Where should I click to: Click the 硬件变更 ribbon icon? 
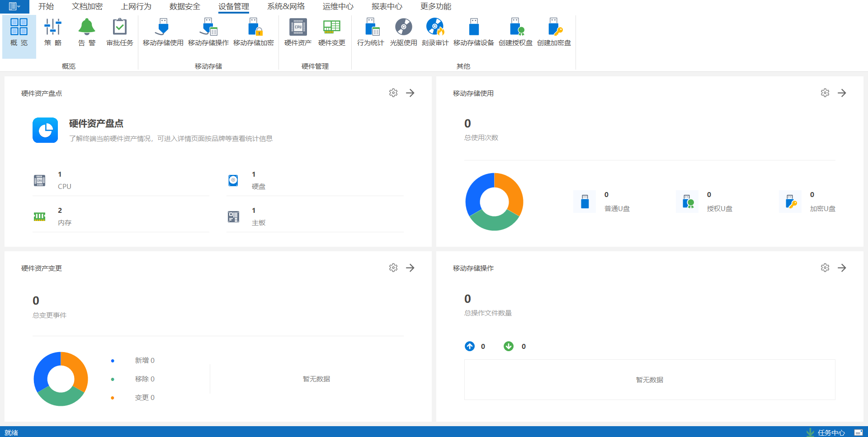(x=331, y=32)
